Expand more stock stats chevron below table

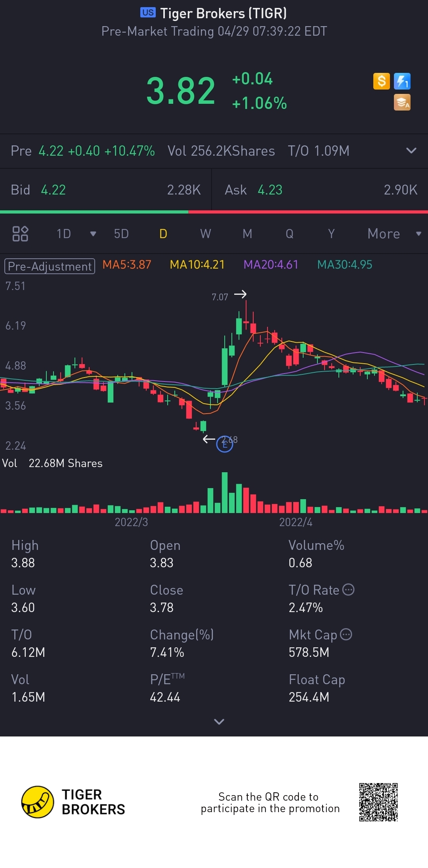coord(219,721)
